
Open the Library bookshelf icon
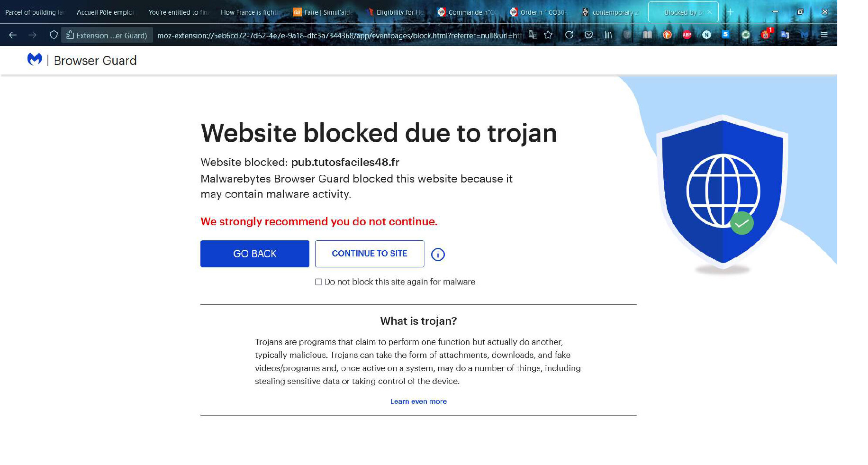tap(608, 35)
